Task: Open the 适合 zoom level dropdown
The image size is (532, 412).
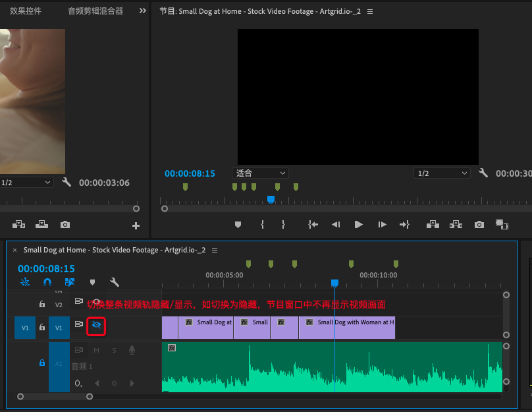Action: pyautogui.click(x=259, y=173)
